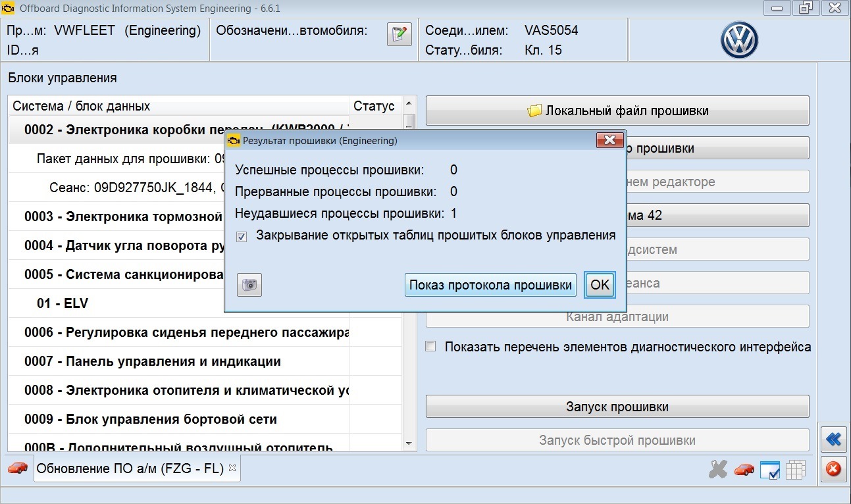Click Запуск прошивки button
This screenshot has width=851, height=504.
pos(617,407)
